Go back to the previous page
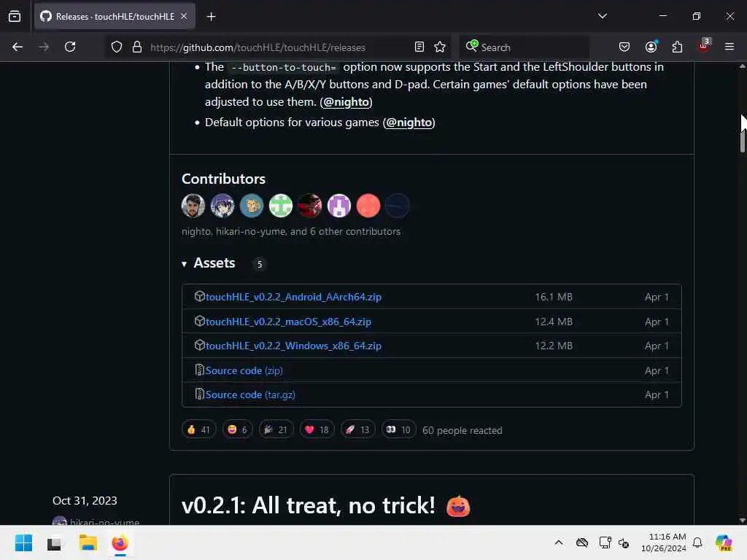This screenshot has width=747, height=560. coord(18,47)
